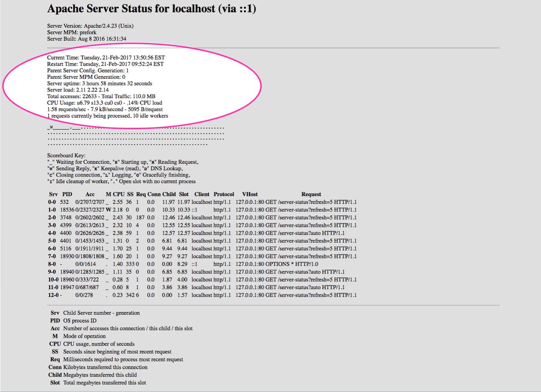Select the CPU Usage statistic line
This screenshot has width=541, height=392.
pyautogui.click(x=104, y=102)
